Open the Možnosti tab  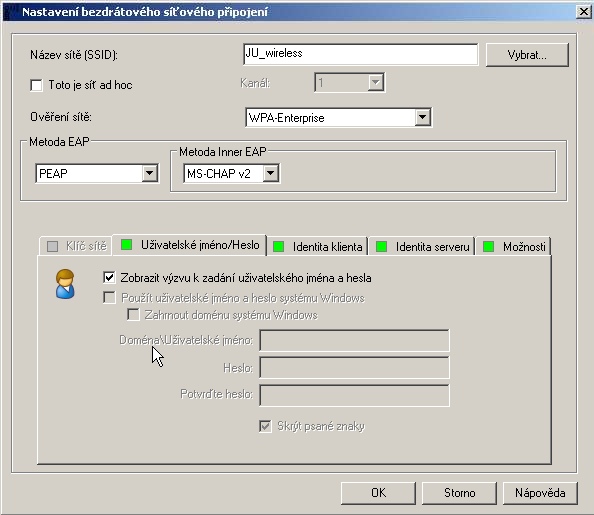click(514, 247)
